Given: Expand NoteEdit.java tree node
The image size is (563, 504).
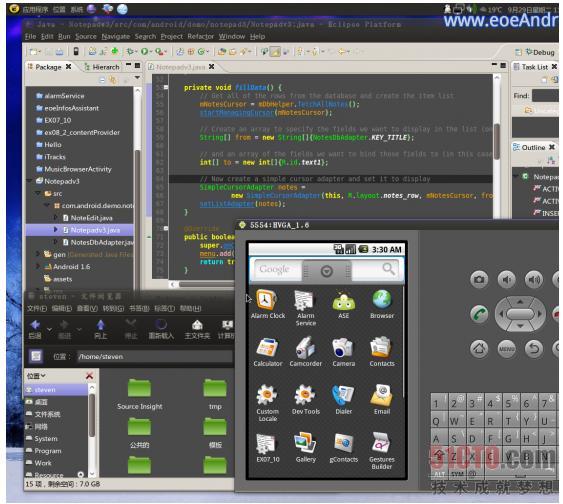Looking at the screenshot, I should click(x=55, y=218).
